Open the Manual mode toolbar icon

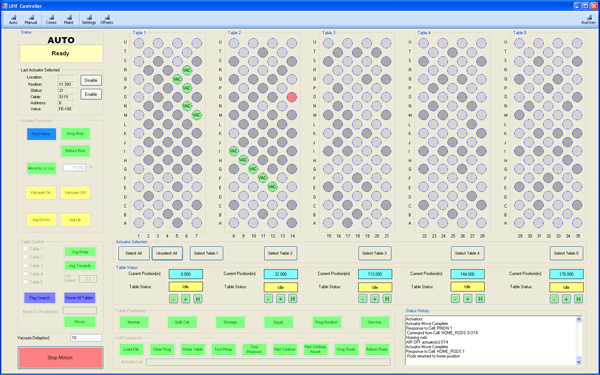[x=31, y=20]
